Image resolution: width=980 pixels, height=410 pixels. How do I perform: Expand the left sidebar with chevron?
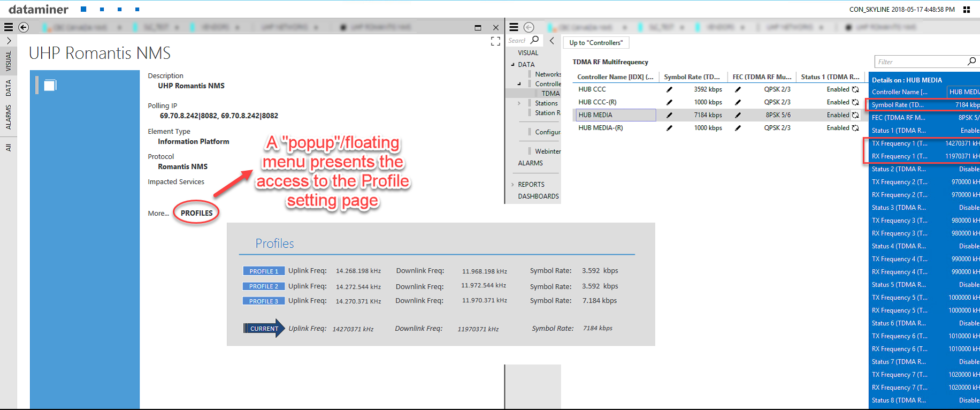coord(9,41)
